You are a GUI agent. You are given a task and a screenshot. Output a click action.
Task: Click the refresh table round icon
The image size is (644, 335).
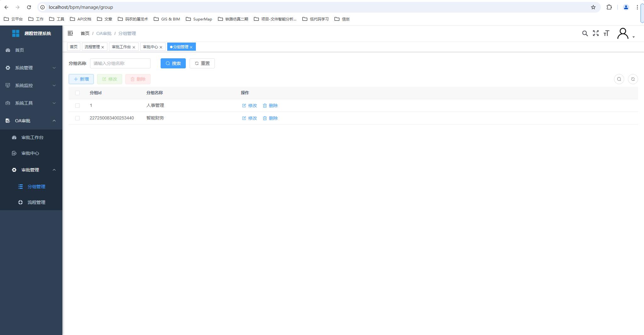(x=633, y=79)
